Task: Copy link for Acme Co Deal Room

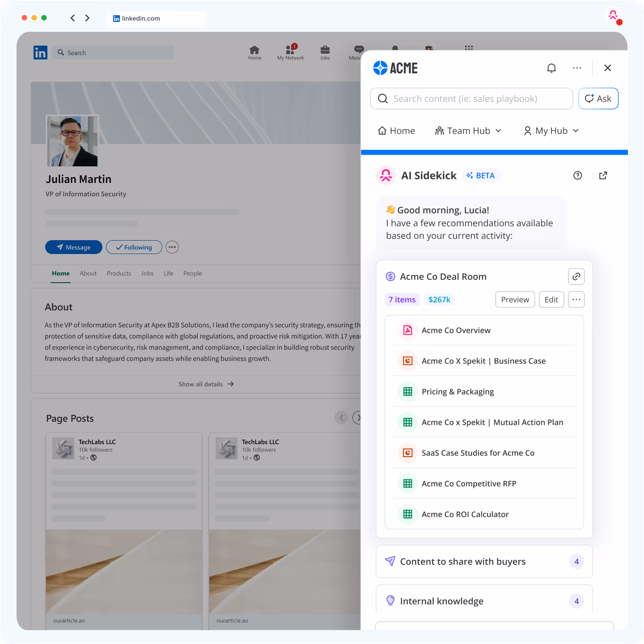Action: [x=576, y=276]
